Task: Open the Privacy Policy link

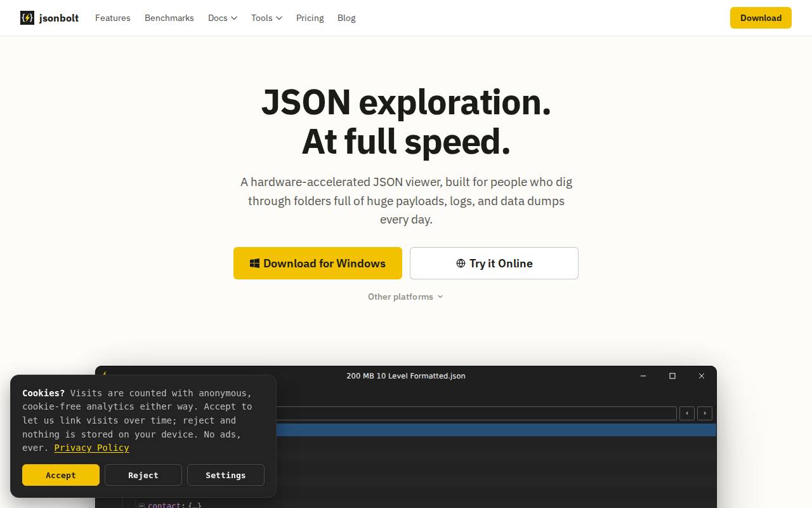Action: click(x=92, y=448)
